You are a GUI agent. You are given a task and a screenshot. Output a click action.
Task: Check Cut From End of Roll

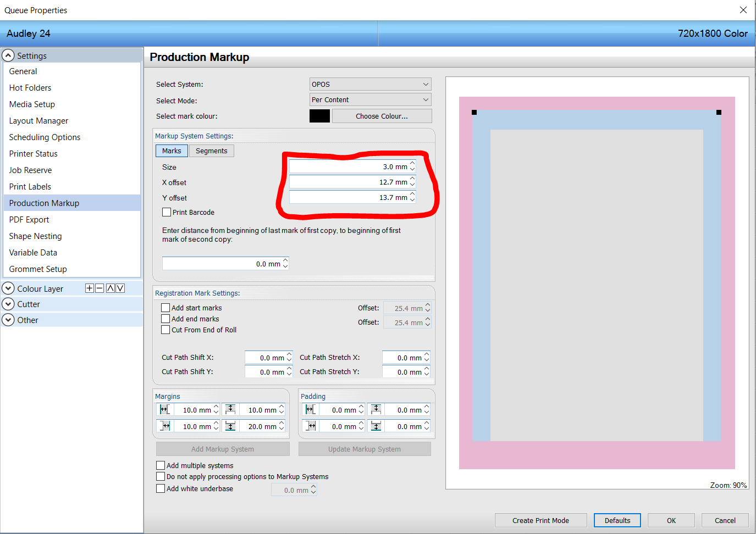[165, 330]
